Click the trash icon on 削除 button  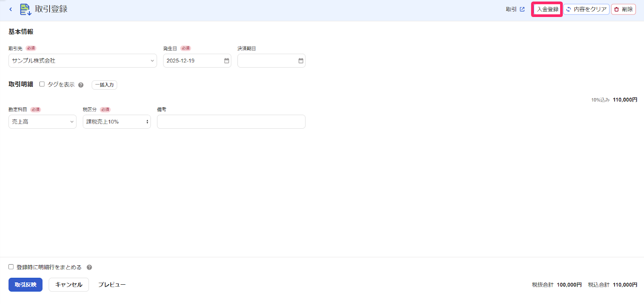coord(617,9)
